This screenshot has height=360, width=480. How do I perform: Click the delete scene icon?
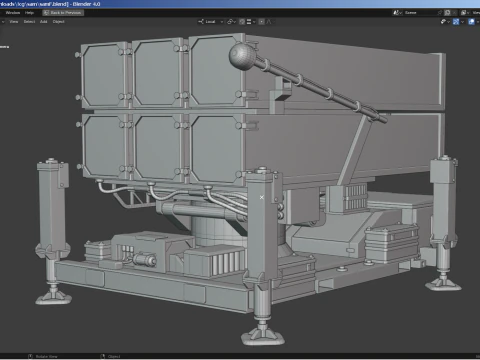click(454, 13)
